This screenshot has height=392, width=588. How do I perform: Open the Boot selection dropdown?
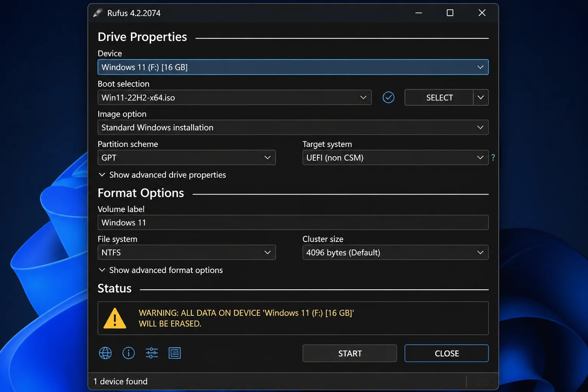coord(235,97)
